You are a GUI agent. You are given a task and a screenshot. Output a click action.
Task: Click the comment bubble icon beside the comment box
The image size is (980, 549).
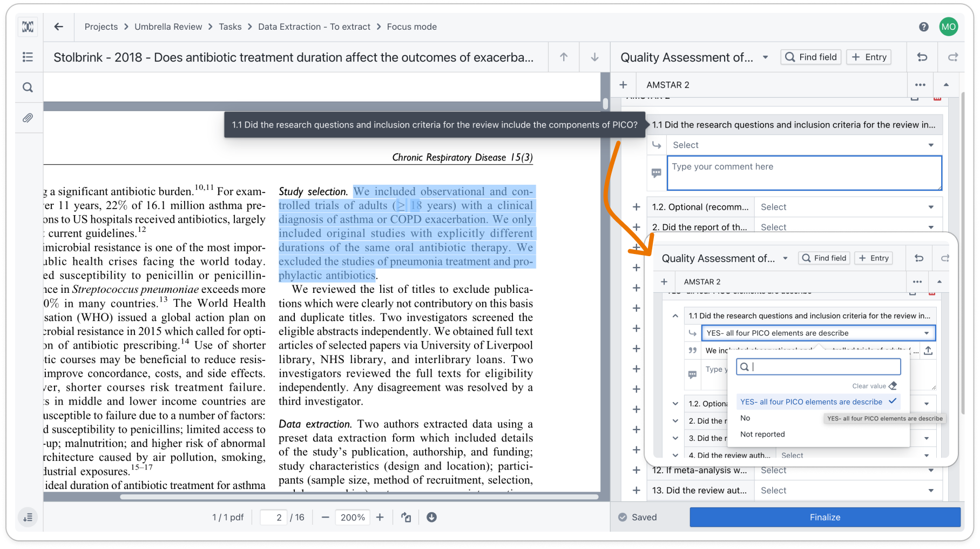pyautogui.click(x=656, y=173)
